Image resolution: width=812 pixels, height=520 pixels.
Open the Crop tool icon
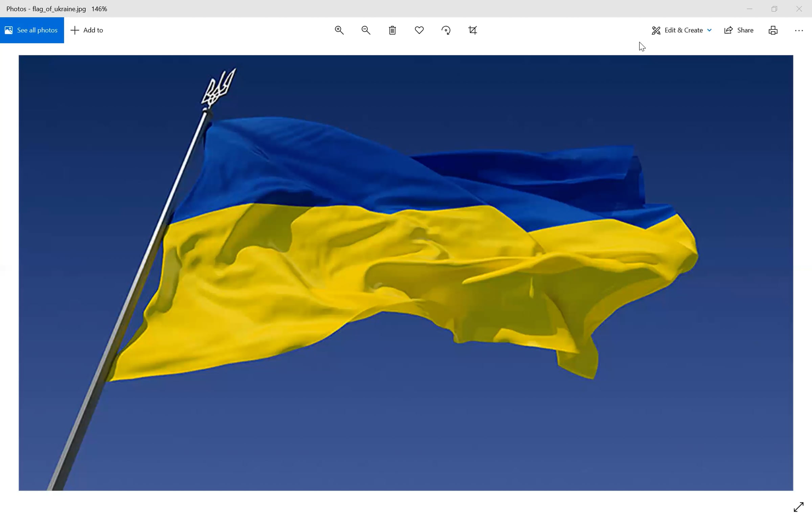point(473,30)
